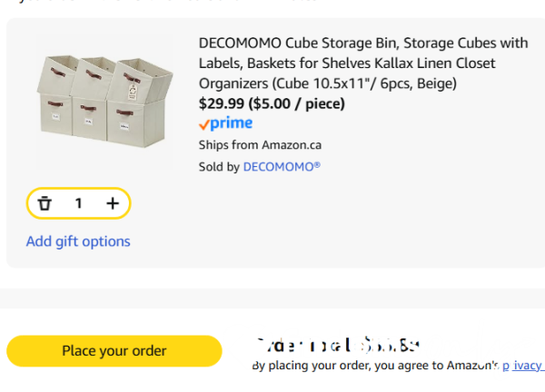Click the Sold by label

tap(219, 167)
